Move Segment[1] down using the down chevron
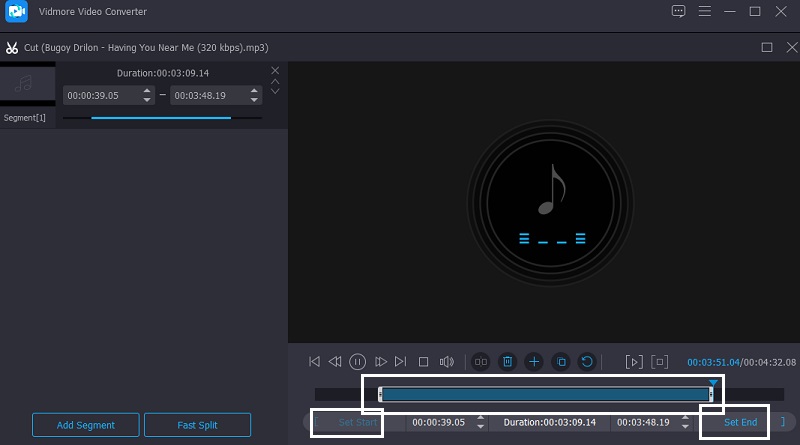The width and height of the screenshot is (800, 445). [275, 91]
